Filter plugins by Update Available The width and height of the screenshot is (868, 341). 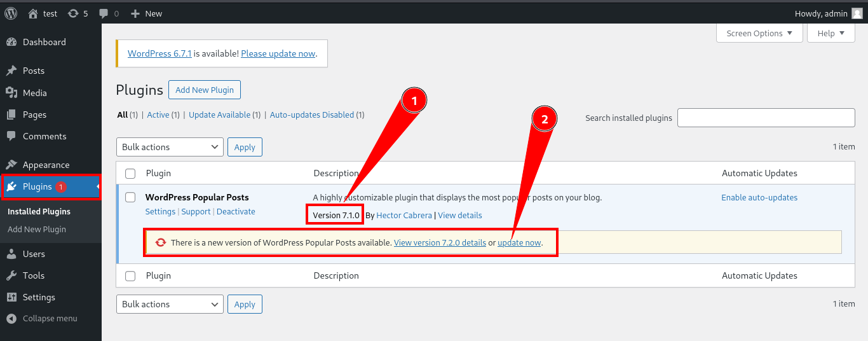coord(219,115)
